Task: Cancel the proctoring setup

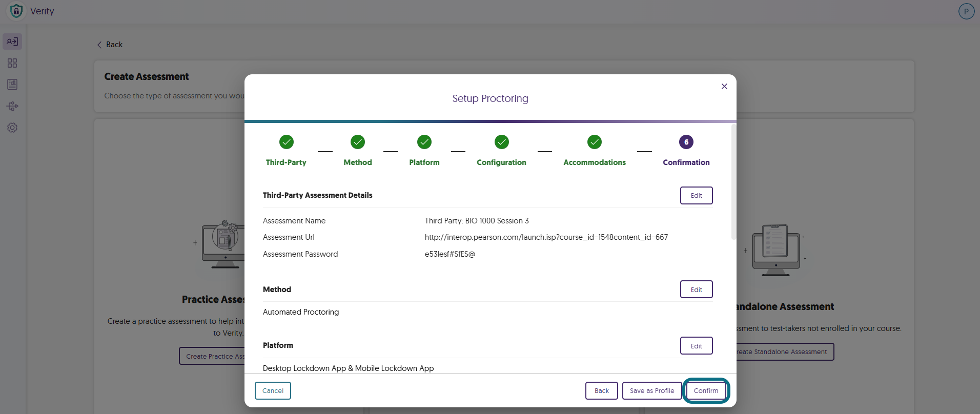Action: (273, 390)
